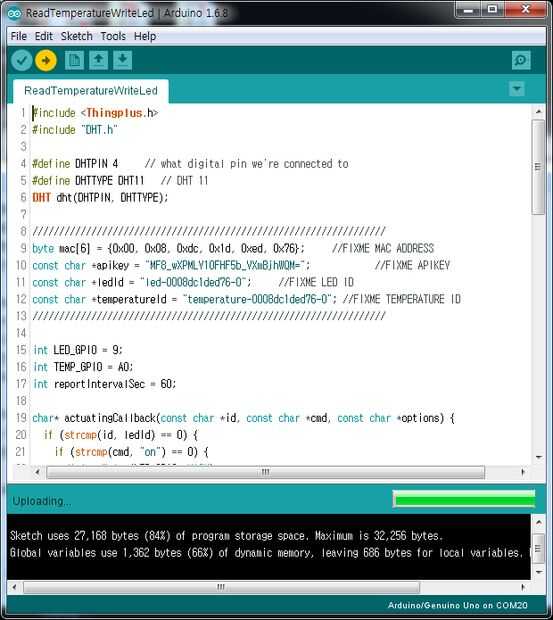The height and width of the screenshot is (620, 553).
Task: Open the Serial Monitor magnifier icon
Action: [x=521, y=60]
